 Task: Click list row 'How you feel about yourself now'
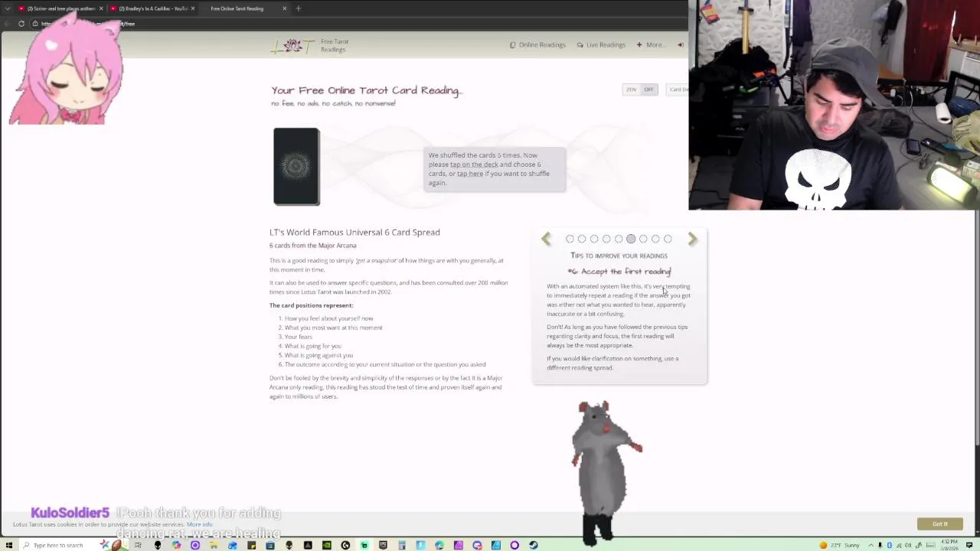328,318
